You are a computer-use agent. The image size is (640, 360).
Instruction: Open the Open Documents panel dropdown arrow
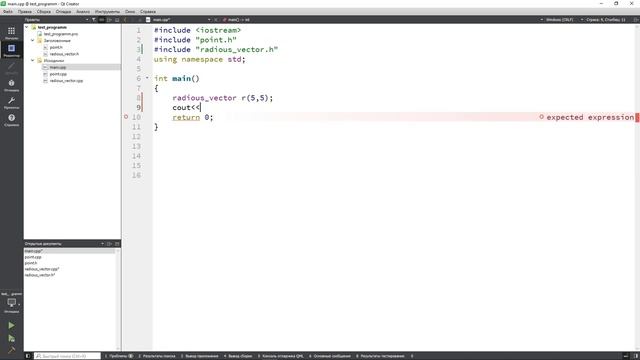(x=102, y=244)
